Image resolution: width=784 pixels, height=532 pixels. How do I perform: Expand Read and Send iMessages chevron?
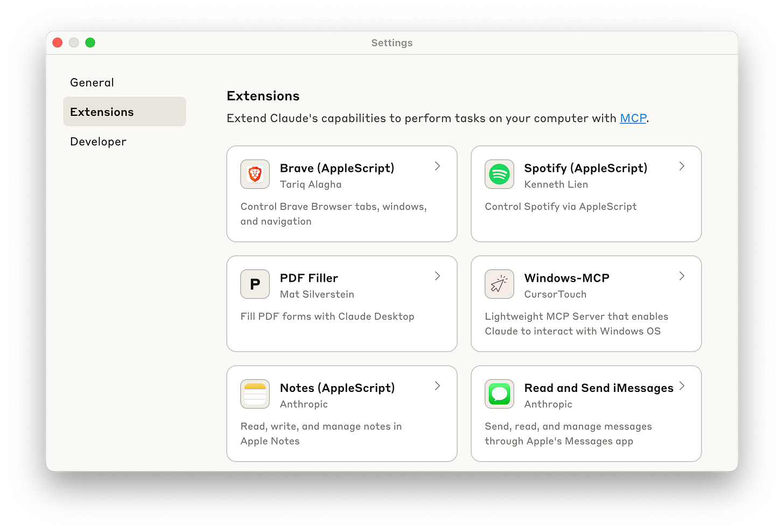pyautogui.click(x=682, y=386)
